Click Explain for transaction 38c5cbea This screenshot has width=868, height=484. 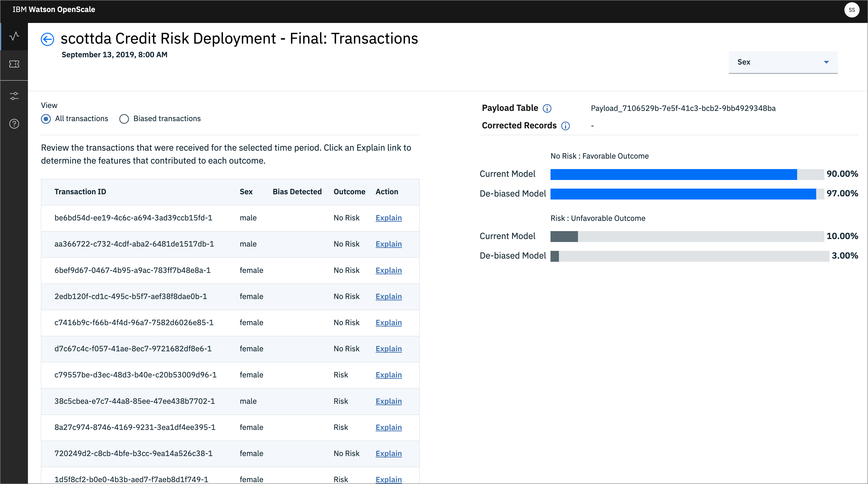pos(389,401)
